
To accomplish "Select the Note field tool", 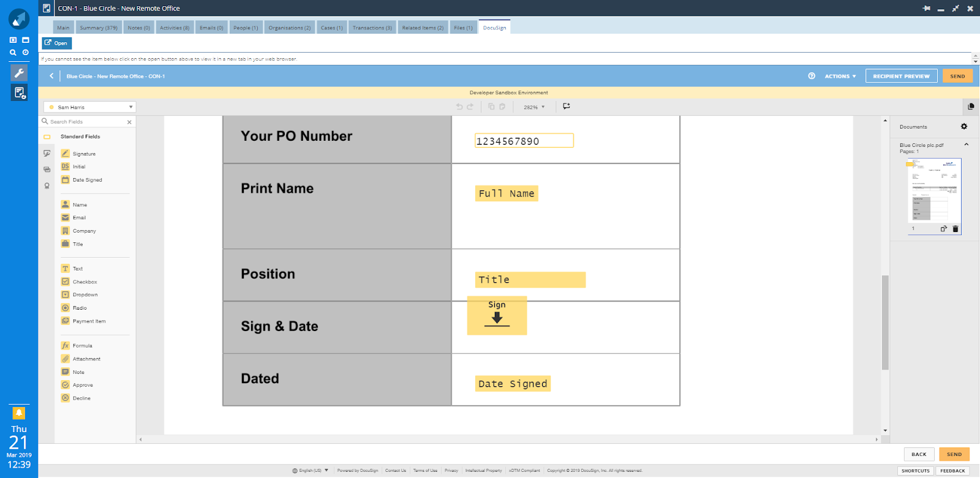I will pyautogui.click(x=73, y=372).
